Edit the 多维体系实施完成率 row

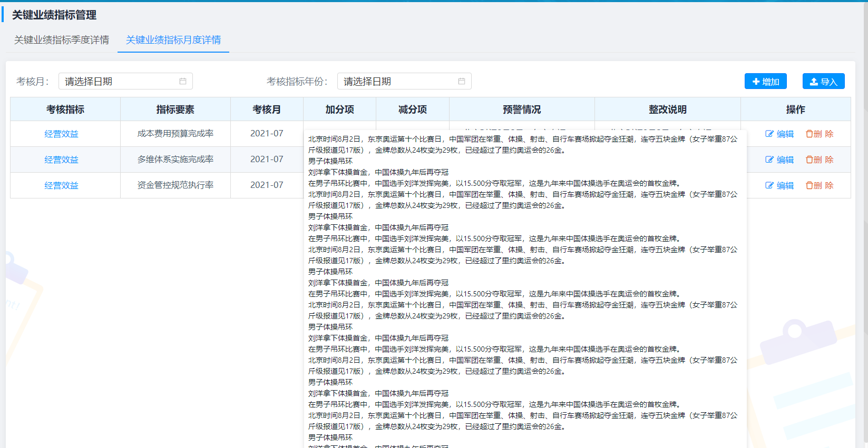pyautogui.click(x=779, y=160)
